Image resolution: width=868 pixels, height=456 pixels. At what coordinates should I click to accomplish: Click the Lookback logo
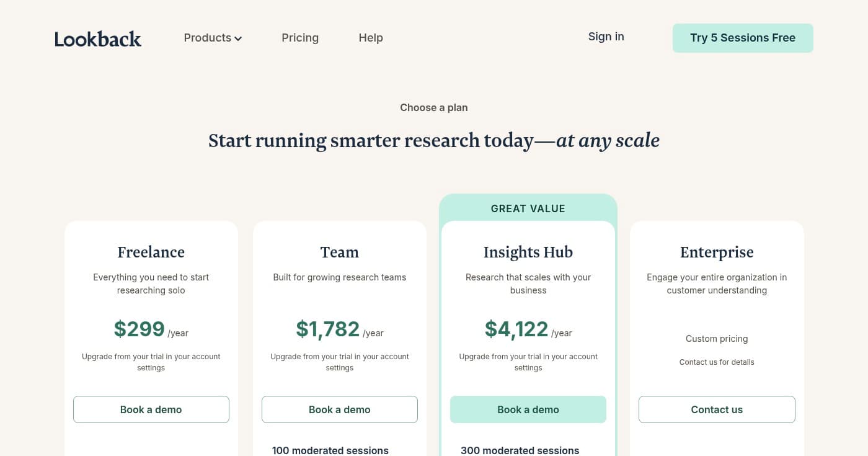point(97,38)
